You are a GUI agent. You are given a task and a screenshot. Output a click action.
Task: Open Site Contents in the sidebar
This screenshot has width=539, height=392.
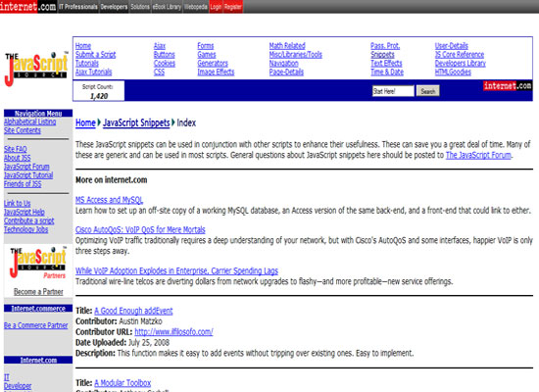23,130
